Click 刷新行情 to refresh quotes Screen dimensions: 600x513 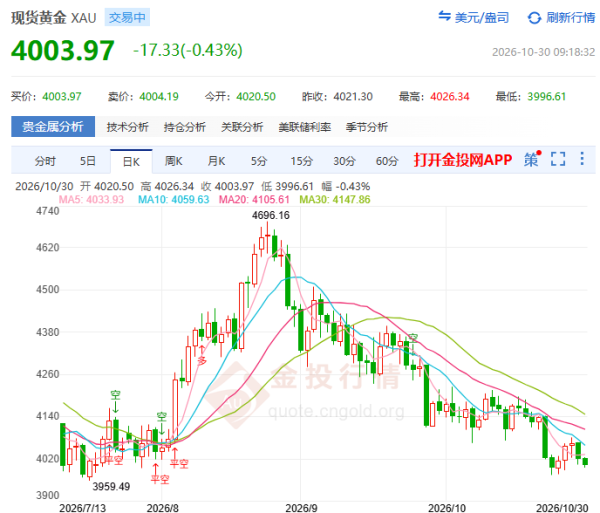[570, 18]
